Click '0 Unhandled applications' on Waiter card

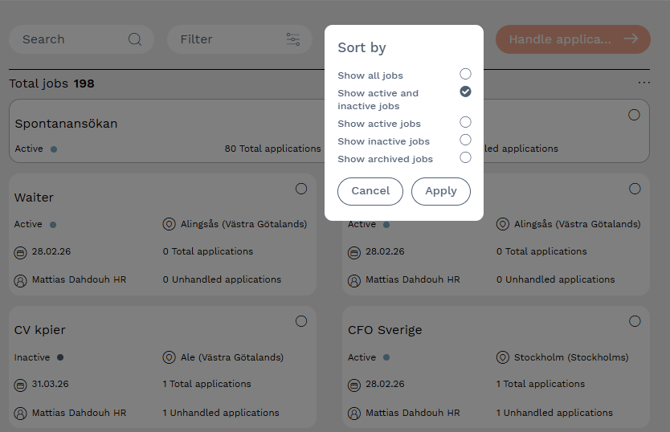(x=222, y=279)
